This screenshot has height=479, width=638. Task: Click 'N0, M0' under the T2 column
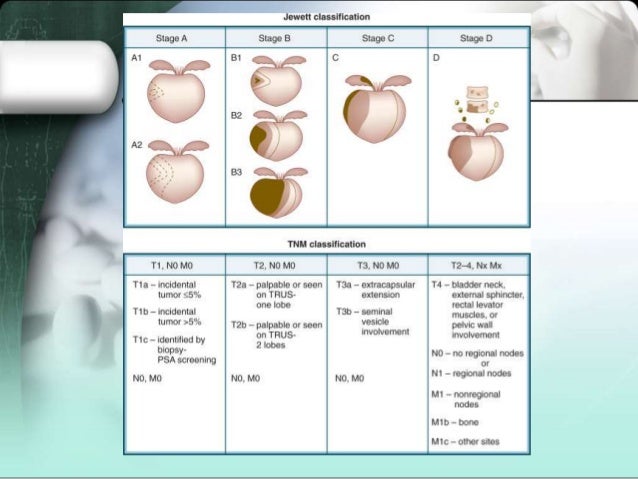(245, 378)
